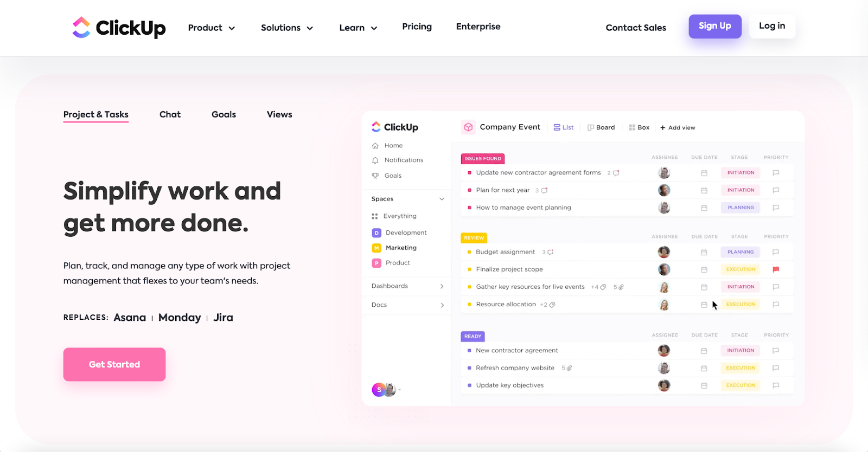Click attachment icon on Refresh company website
This screenshot has width=868, height=452.
pos(569,368)
